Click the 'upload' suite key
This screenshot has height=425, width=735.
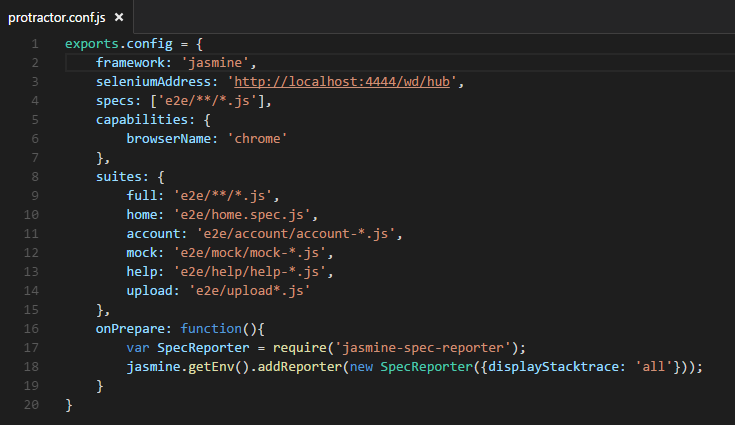click(150, 291)
